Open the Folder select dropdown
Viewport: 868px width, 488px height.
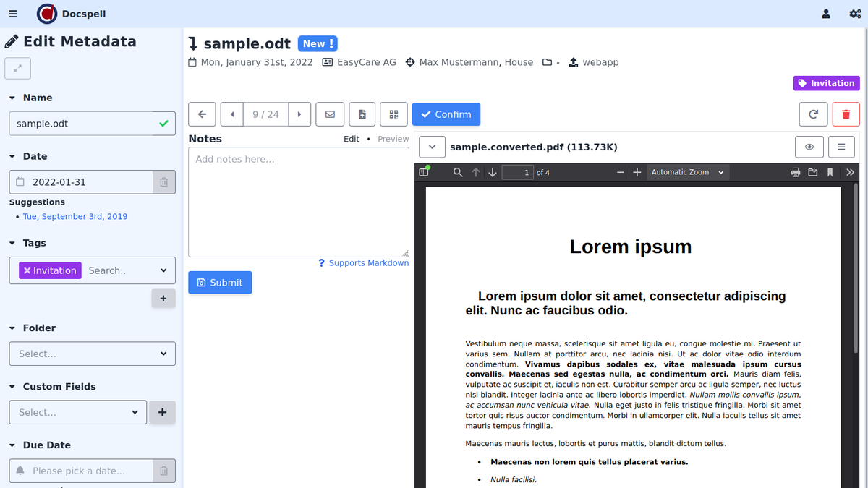coord(93,354)
